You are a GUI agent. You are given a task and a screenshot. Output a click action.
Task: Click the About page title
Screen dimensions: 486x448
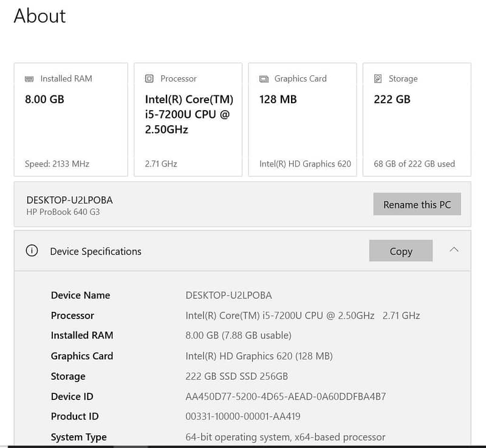(39, 16)
